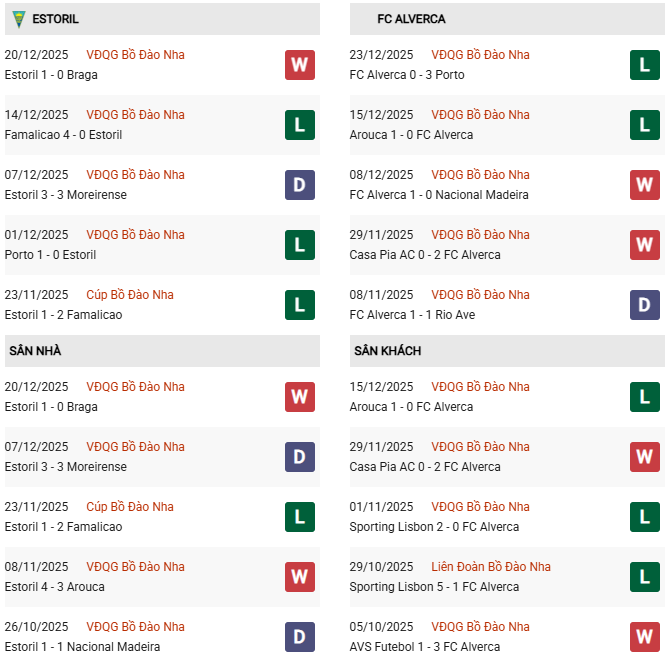Screen dimensions: 666x660
Task: Open the SÂN KHÁCH section heading
Action: pyautogui.click(x=387, y=351)
